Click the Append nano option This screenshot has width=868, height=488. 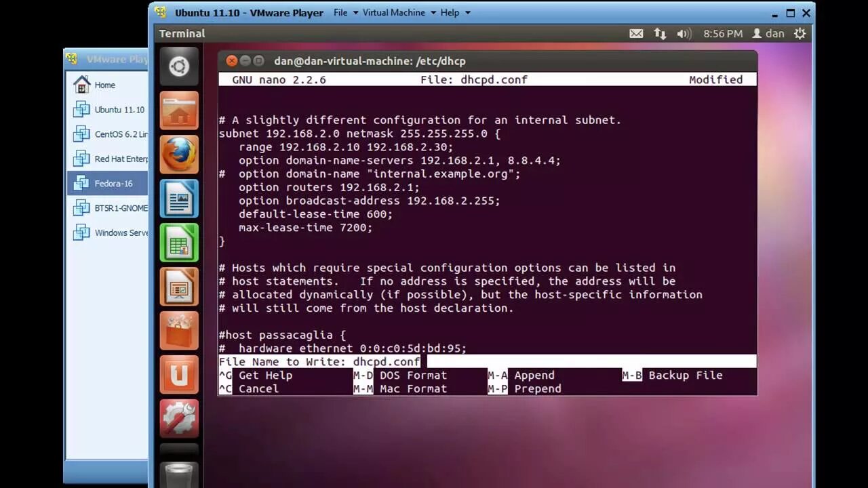(521, 375)
